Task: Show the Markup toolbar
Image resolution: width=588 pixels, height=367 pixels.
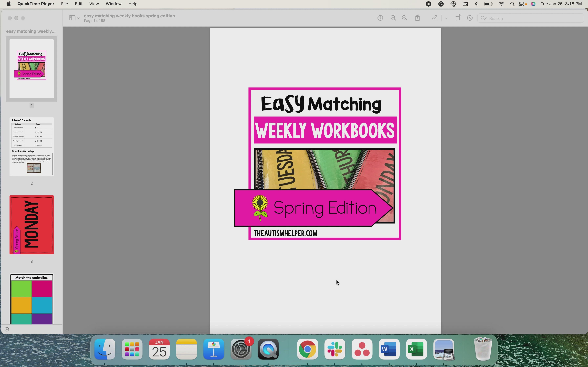Action: pos(470,18)
